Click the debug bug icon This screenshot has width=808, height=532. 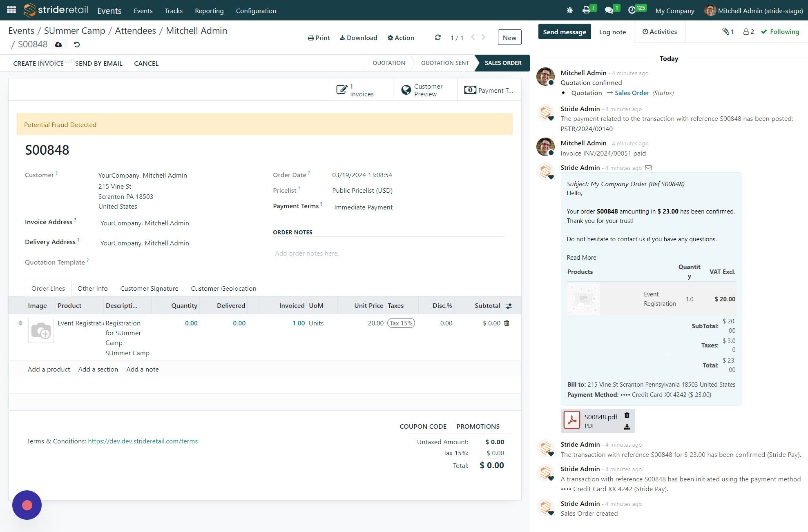click(x=570, y=10)
